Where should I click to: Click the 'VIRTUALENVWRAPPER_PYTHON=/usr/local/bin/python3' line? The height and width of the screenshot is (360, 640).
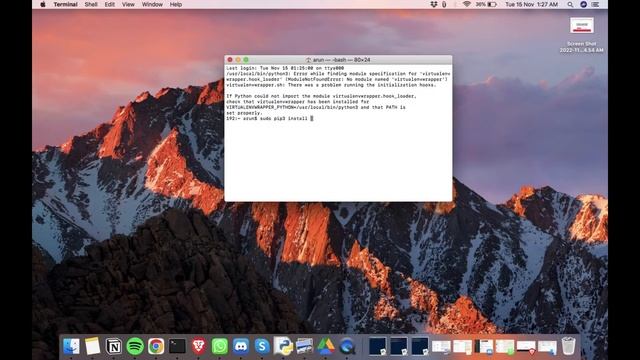coord(316,107)
